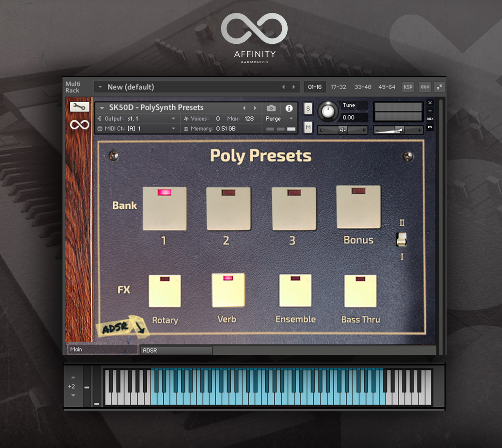Click the infinity logo in the instrument sidebar
This screenshot has width=502, height=448.
pos(79,124)
